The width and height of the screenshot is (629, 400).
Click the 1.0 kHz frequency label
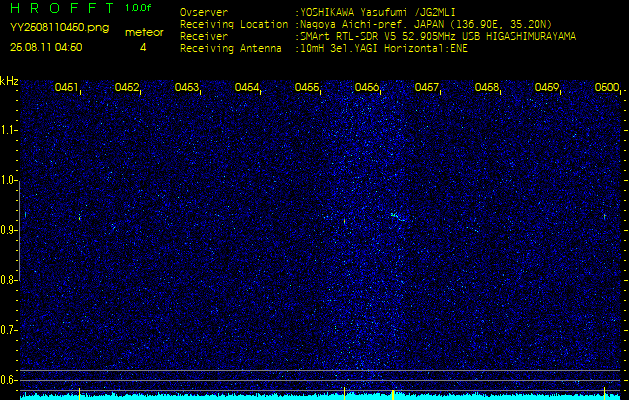click(7, 181)
